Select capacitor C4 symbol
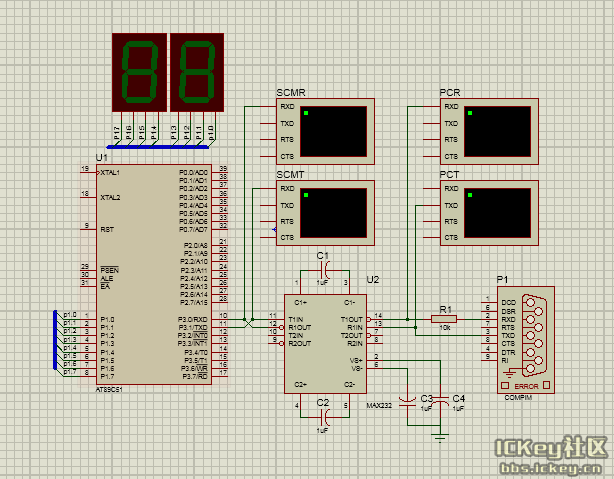 coord(441,402)
